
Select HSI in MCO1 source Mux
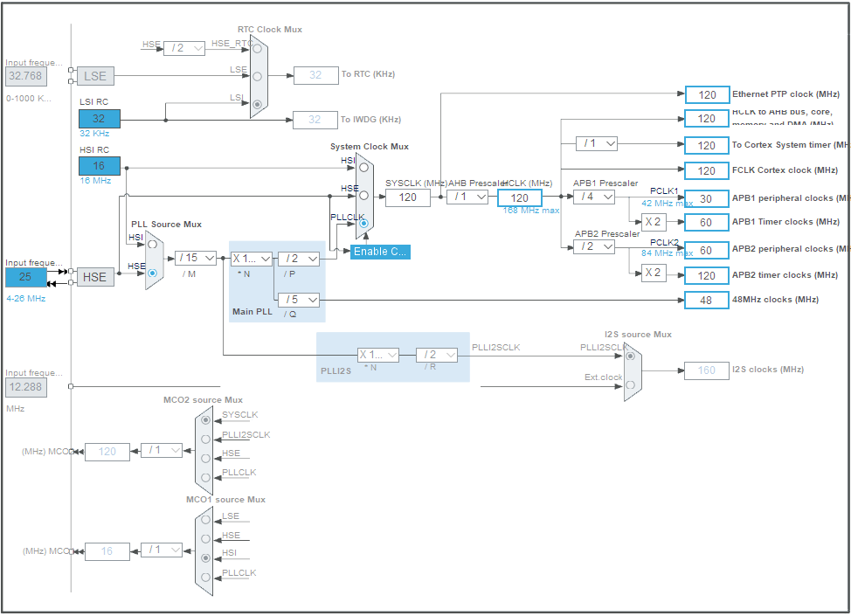point(205,558)
